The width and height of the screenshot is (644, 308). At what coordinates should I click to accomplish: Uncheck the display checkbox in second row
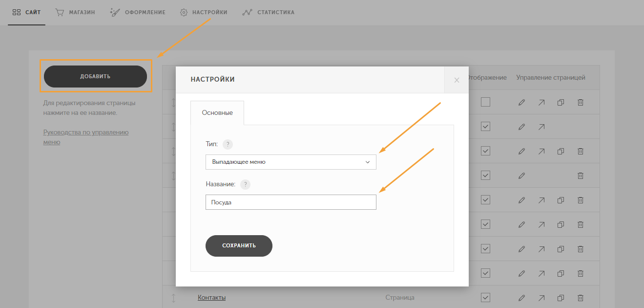tap(485, 127)
